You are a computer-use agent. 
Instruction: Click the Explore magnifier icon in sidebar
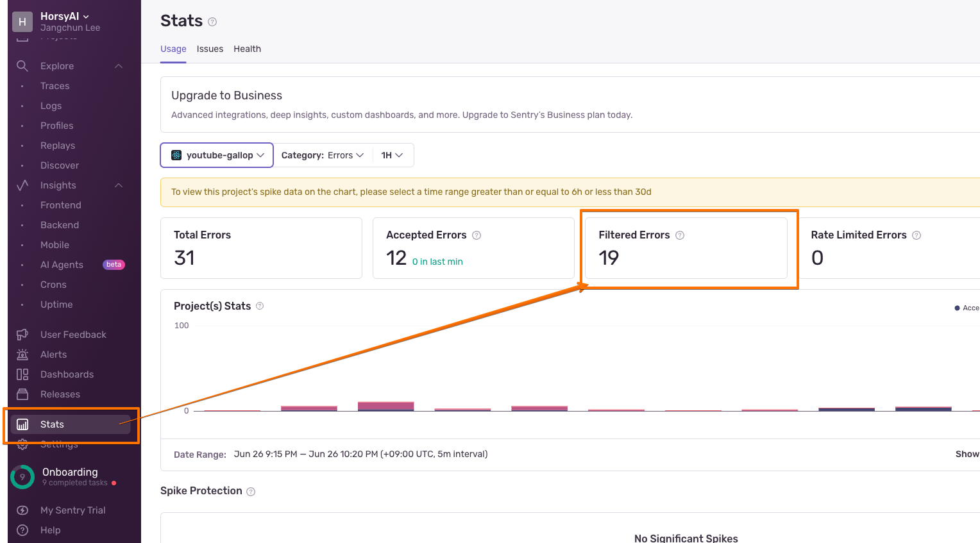[22, 66]
